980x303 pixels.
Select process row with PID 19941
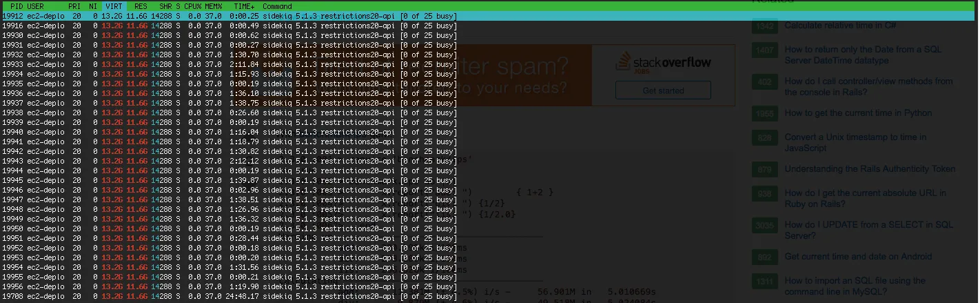coord(229,141)
